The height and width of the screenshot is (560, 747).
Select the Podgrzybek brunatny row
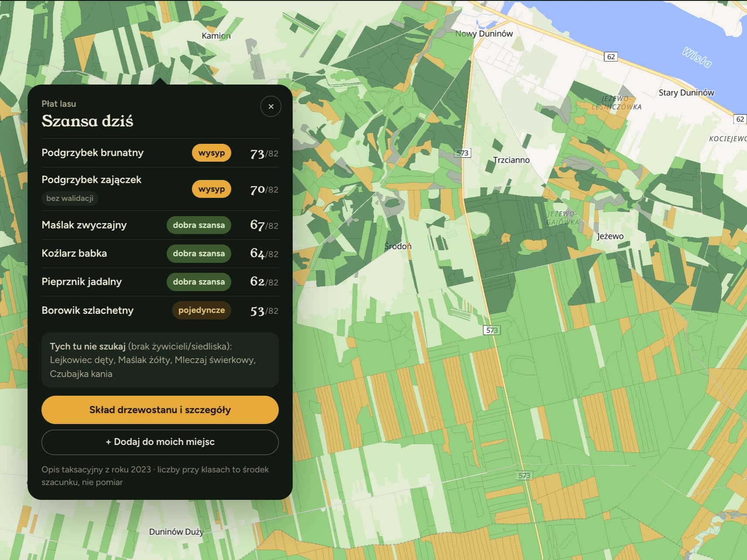click(x=160, y=153)
